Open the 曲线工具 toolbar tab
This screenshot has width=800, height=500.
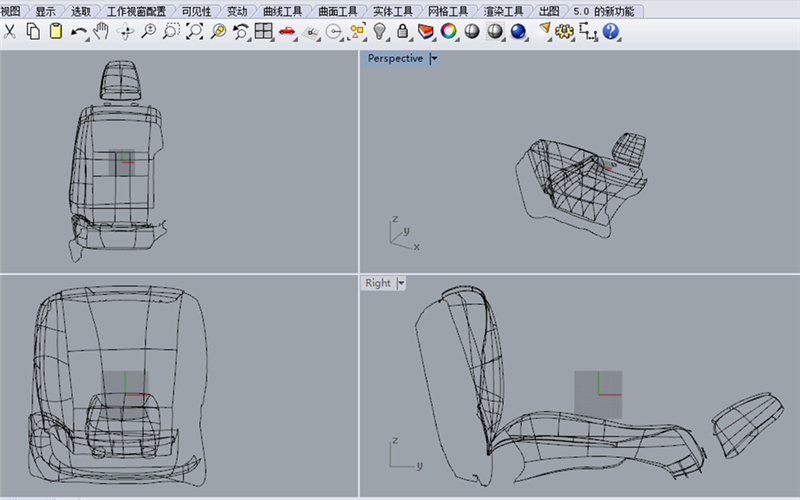[x=282, y=11]
